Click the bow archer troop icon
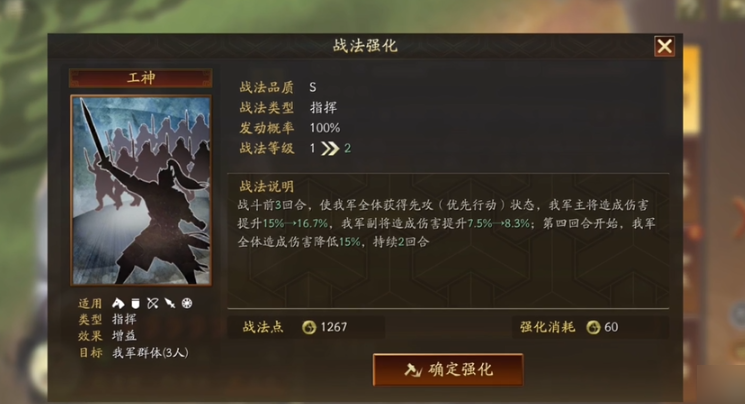Screen dimensions: 745x404 (153, 303)
